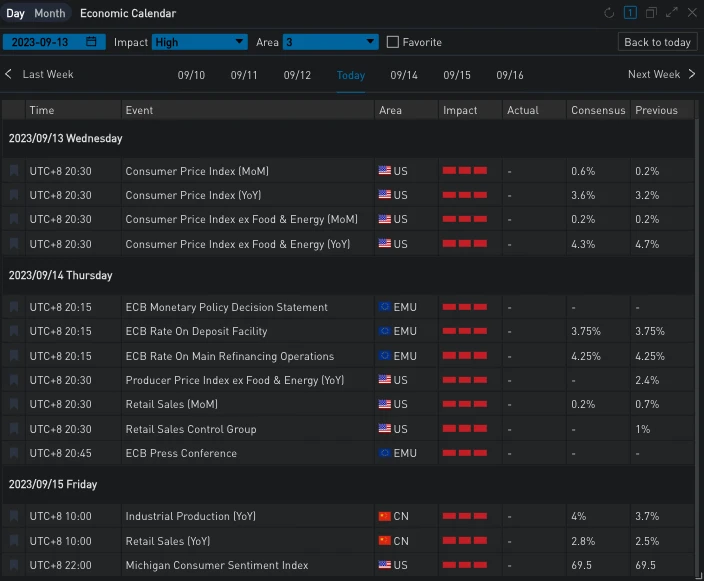Open the Impact dropdown set to High
The image size is (704, 581).
200,42
